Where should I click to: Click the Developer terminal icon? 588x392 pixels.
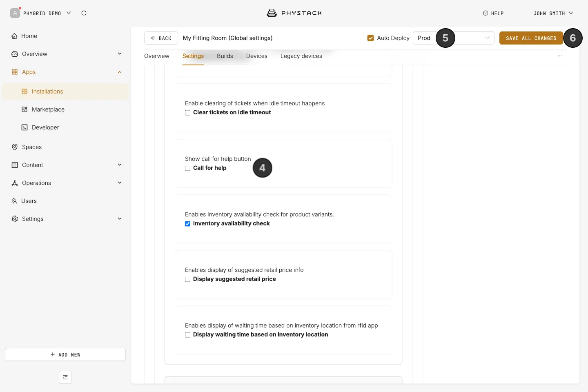pos(24,127)
